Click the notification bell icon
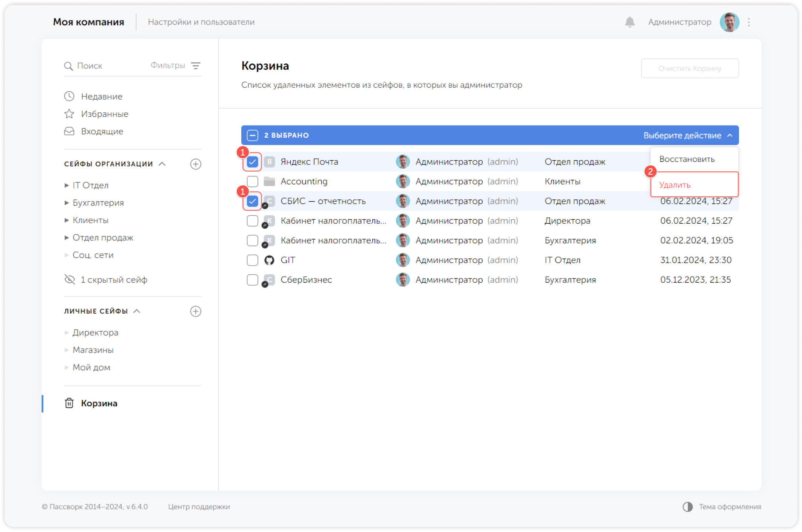Screen dimensions: 802x532 tap(629, 22)
